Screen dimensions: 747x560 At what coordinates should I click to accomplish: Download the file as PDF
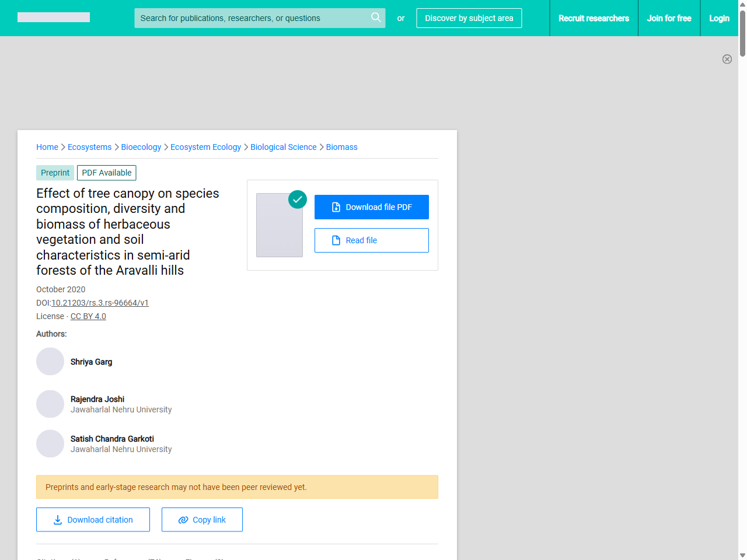371,207
